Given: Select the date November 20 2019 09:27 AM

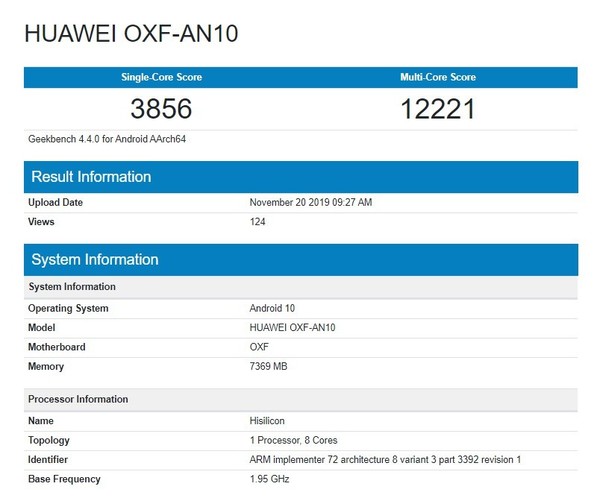Looking at the screenshot, I should 311,202.
